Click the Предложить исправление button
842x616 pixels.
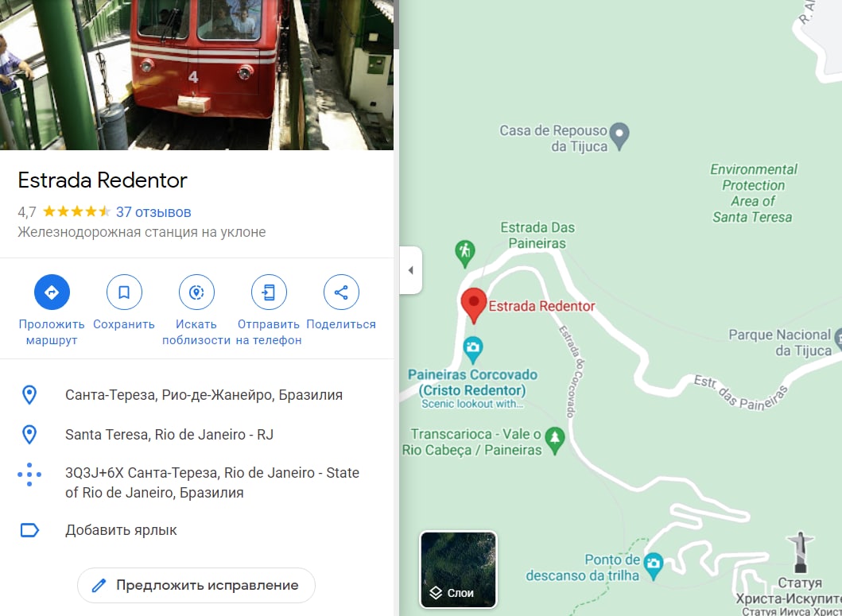click(x=196, y=585)
